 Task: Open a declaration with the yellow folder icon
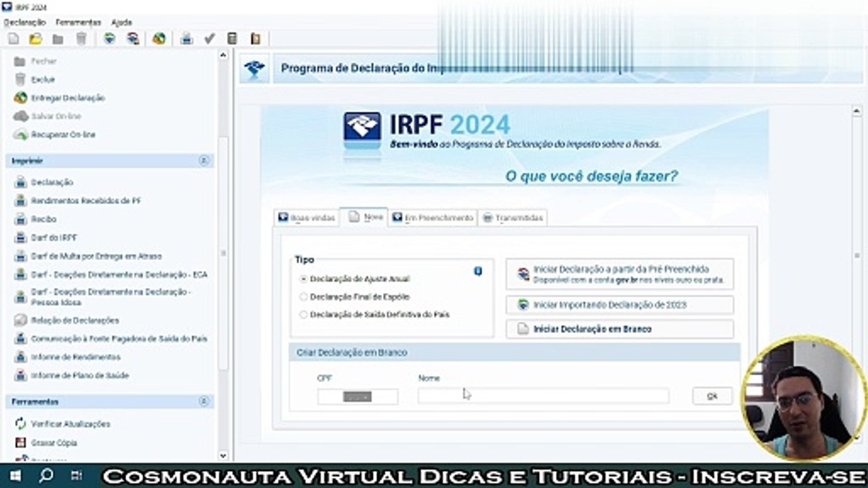(35, 39)
